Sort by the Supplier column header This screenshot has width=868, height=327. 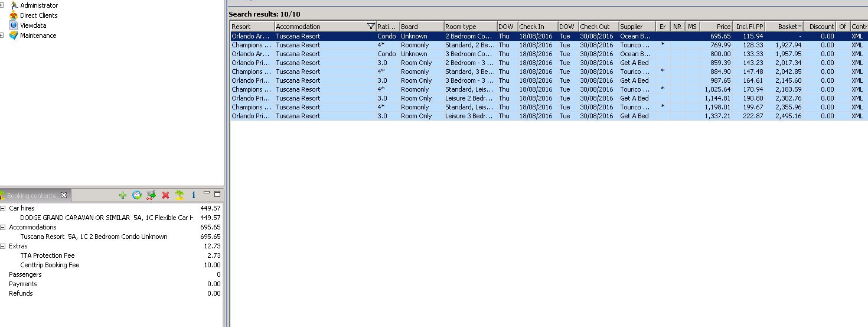point(637,27)
